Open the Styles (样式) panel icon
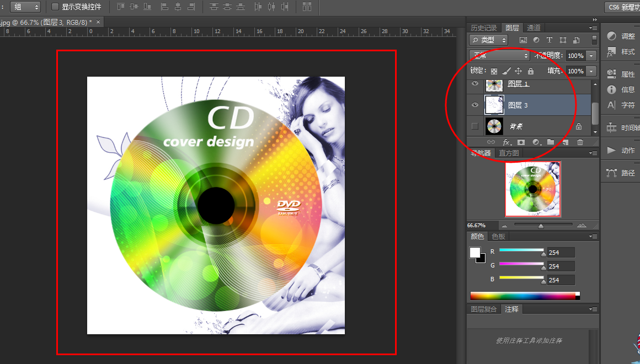The width and height of the screenshot is (640, 364). [x=611, y=52]
